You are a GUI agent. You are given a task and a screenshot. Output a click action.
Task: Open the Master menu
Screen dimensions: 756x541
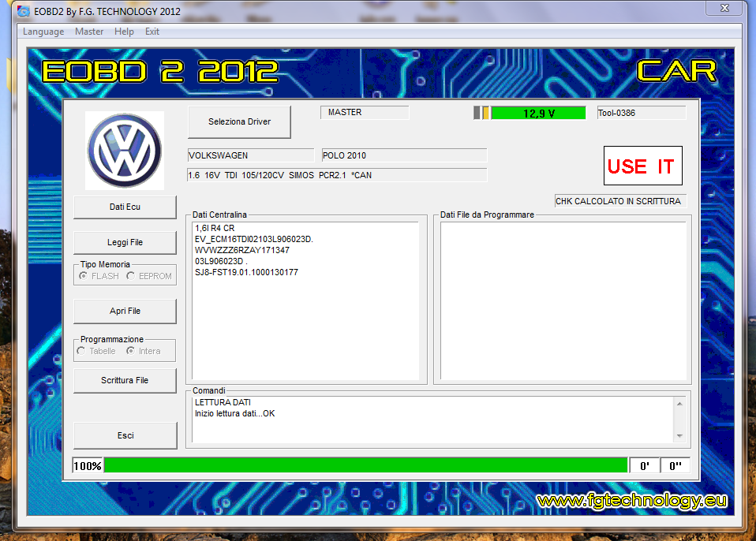89,32
